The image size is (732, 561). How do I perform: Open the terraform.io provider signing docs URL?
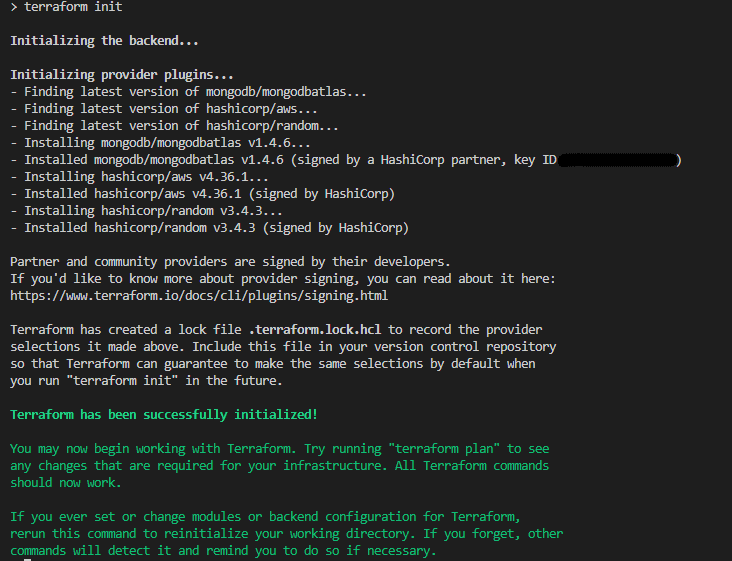point(199,295)
